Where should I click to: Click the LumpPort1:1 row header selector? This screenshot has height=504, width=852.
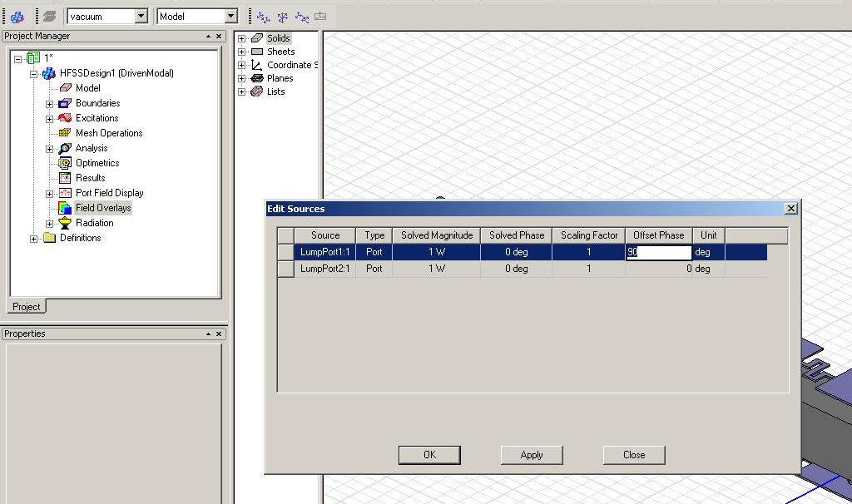(286, 252)
